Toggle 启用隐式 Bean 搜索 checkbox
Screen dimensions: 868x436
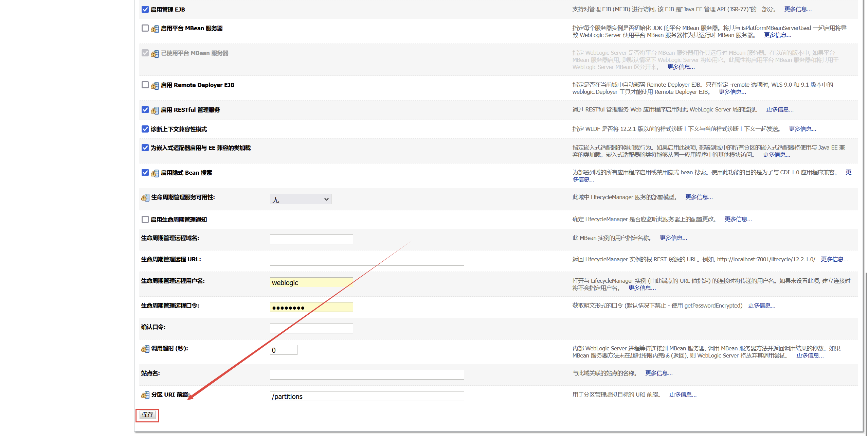[145, 172]
